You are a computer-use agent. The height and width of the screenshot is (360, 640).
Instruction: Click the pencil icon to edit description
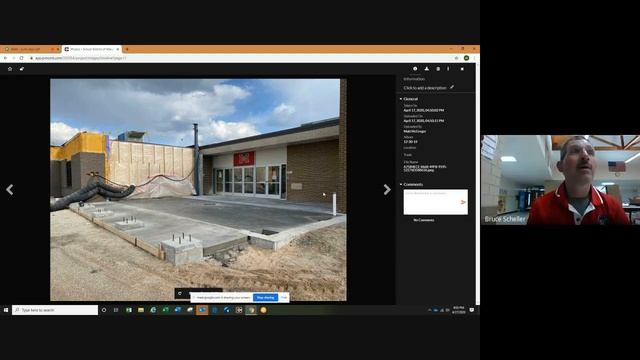(452, 87)
